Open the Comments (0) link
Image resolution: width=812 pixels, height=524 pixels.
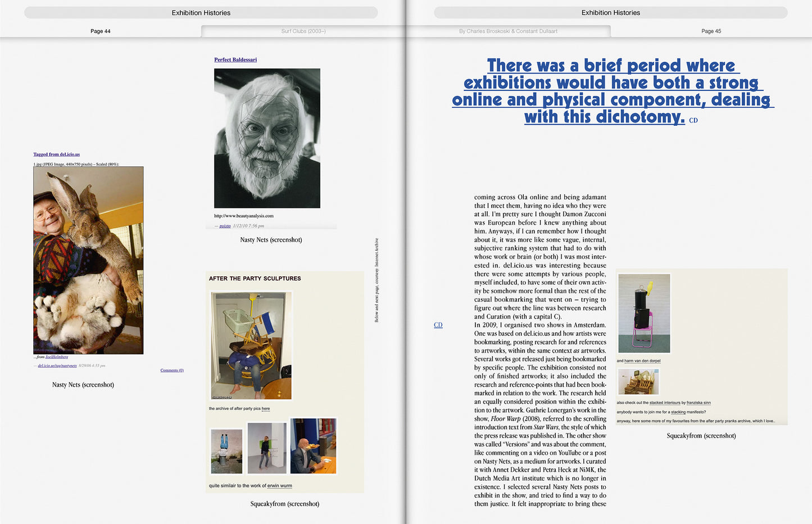(x=172, y=371)
